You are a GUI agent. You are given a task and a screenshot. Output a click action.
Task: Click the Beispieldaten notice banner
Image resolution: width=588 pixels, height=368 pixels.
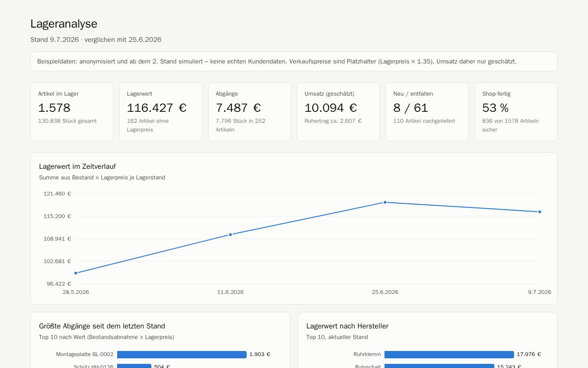(294, 62)
